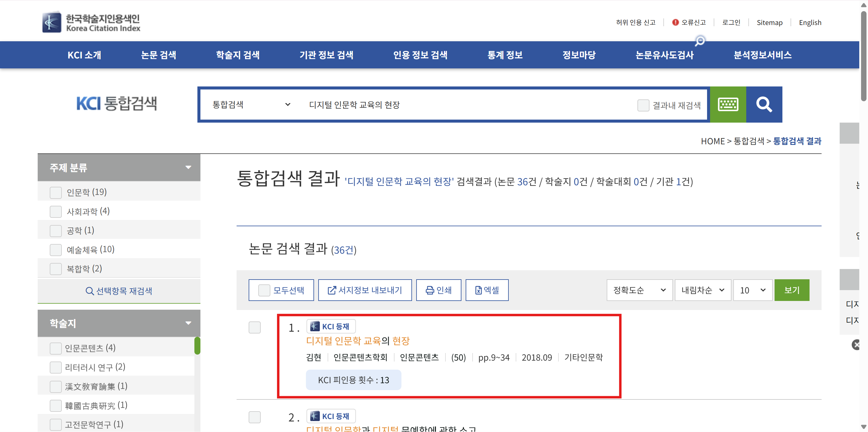
Task: Collapse the 주제 분류 panel
Action: 188,167
